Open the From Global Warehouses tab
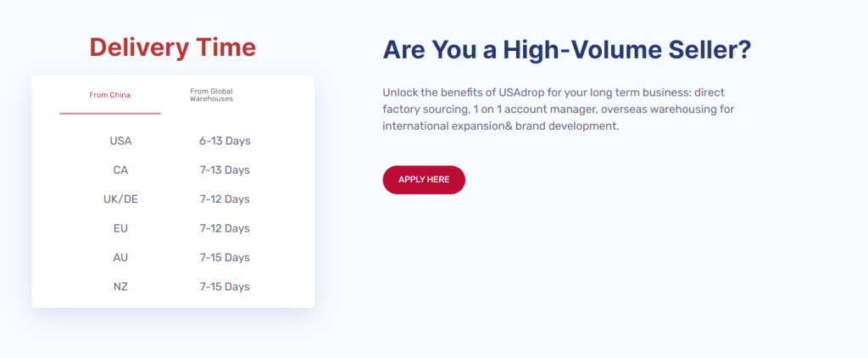This screenshot has width=868, height=358. [211, 95]
